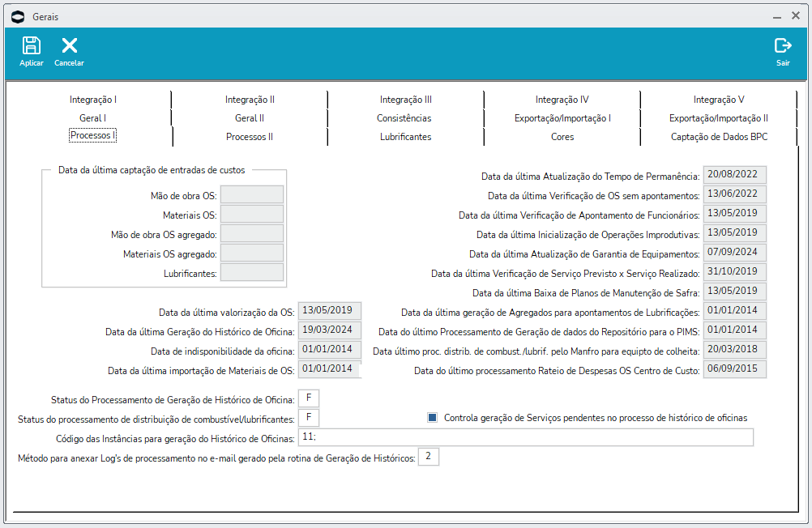Click the Cancelar X icon
Image resolution: width=812 pixels, height=528 pixels.
[70, 45]
